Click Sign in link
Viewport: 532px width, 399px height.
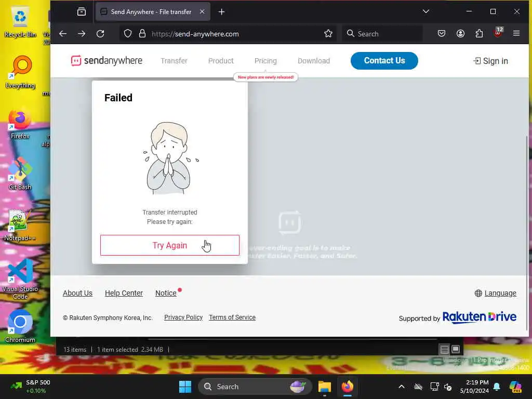tap(490, 61)
